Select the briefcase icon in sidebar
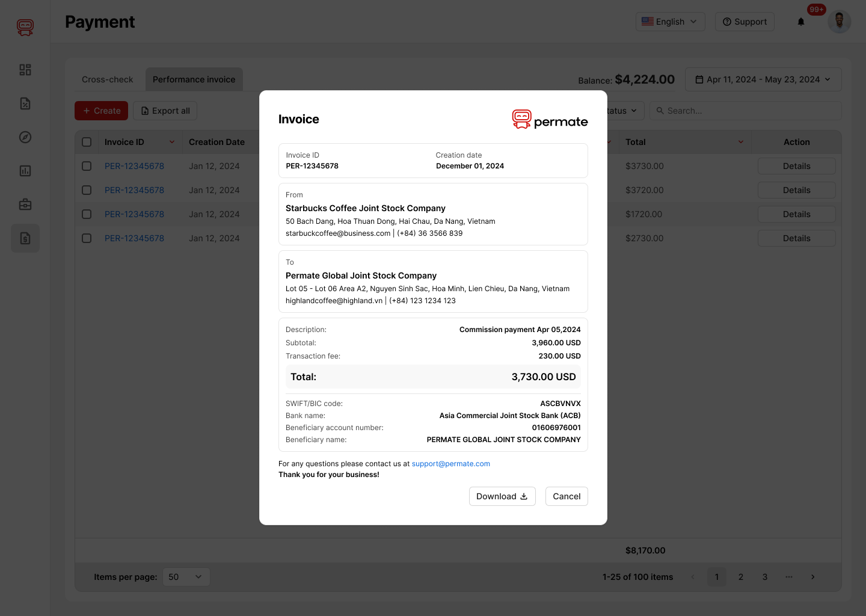The image size is (866, 616). coord(25,205)
